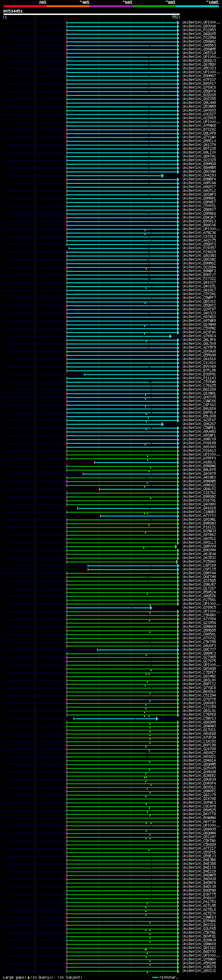
Task: Select hit UniRef100_P26791
Action: (199, 501)
